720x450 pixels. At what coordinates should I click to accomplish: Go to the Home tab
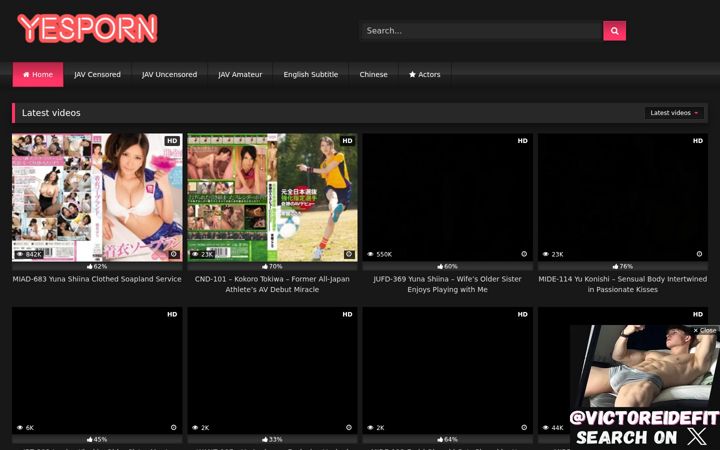coord(38,74)
